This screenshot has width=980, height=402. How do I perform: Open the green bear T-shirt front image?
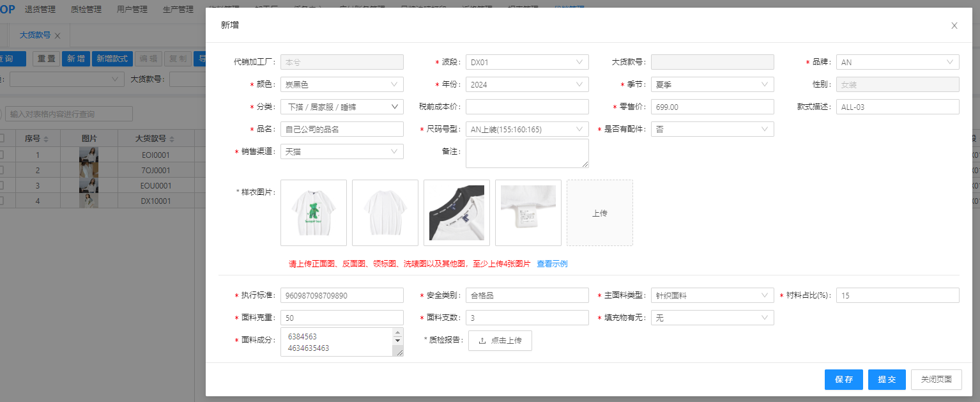coord(314,213)
